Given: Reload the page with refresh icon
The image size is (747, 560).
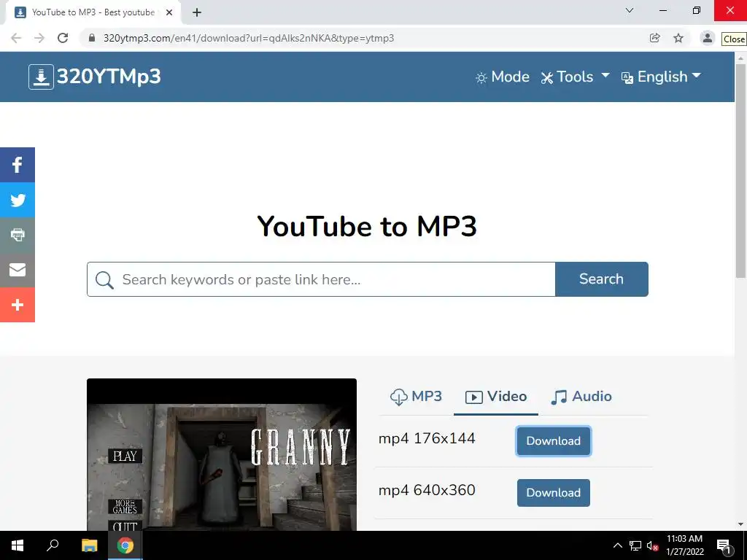Looking at the screenshot, I should pos(63,38).
